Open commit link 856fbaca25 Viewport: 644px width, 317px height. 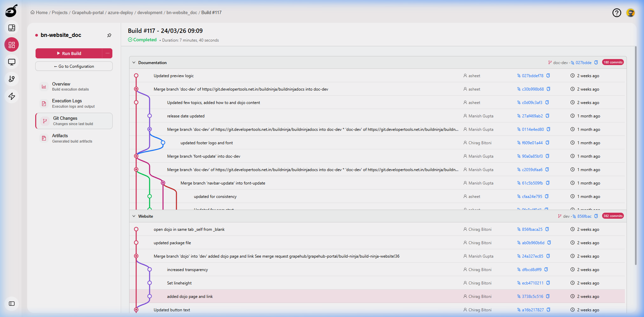click(532, 229)
